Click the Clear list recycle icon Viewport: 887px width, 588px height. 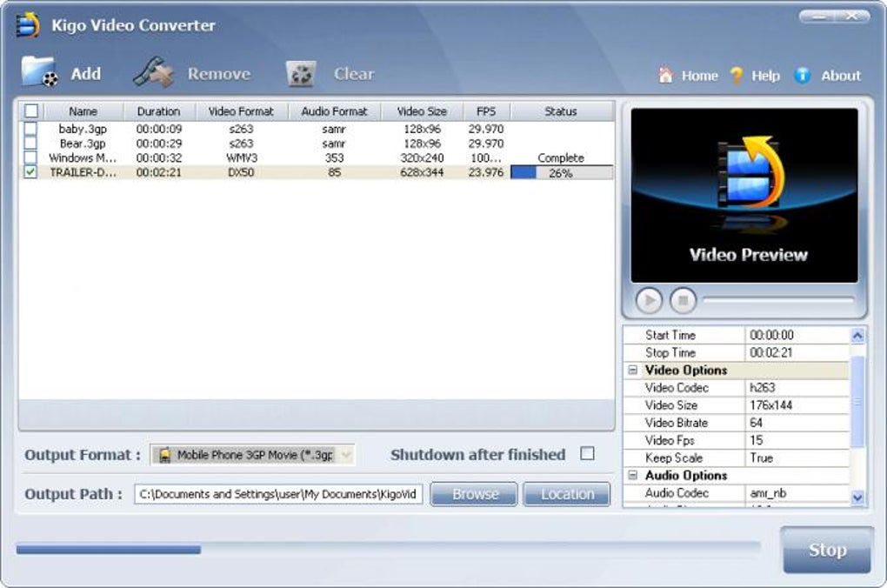point(301,74)
